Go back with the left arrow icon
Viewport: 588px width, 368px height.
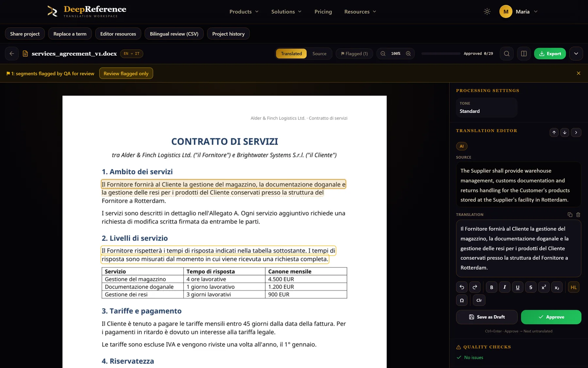tap(12, 54)
